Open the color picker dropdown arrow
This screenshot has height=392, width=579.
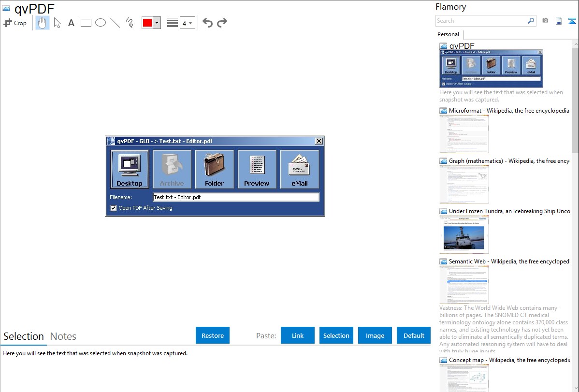157,23
